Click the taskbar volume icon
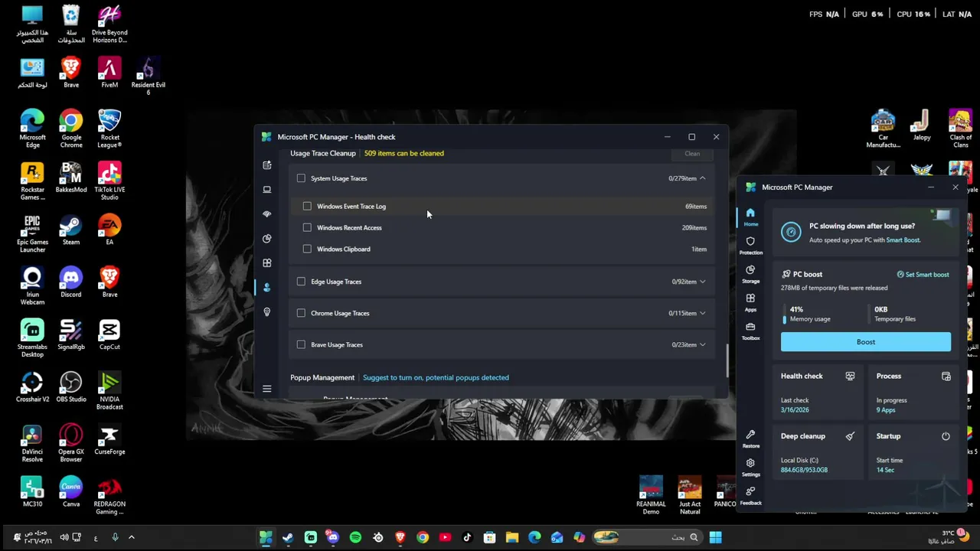Screen dimensions: 980x551 click(64, 537)
